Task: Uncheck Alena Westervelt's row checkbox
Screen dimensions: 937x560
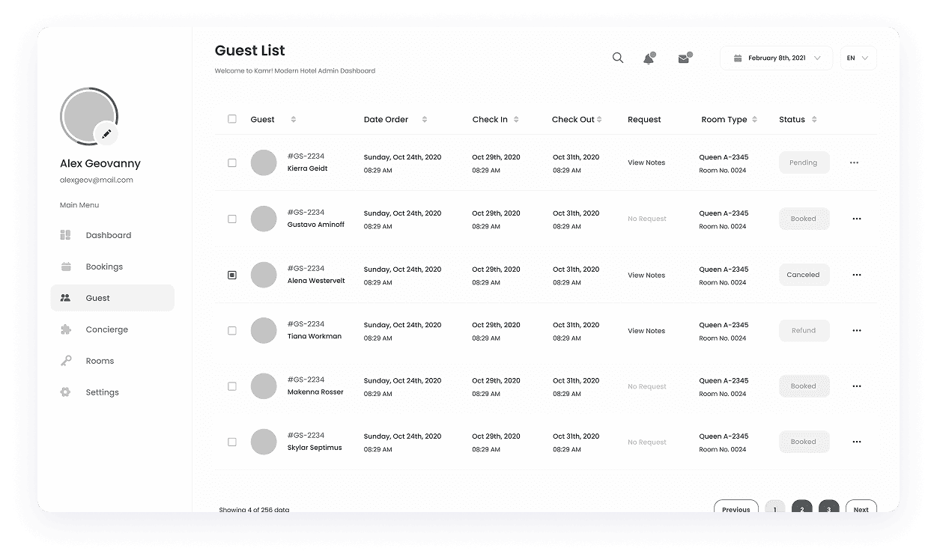Action: click(x=232, y=275)
